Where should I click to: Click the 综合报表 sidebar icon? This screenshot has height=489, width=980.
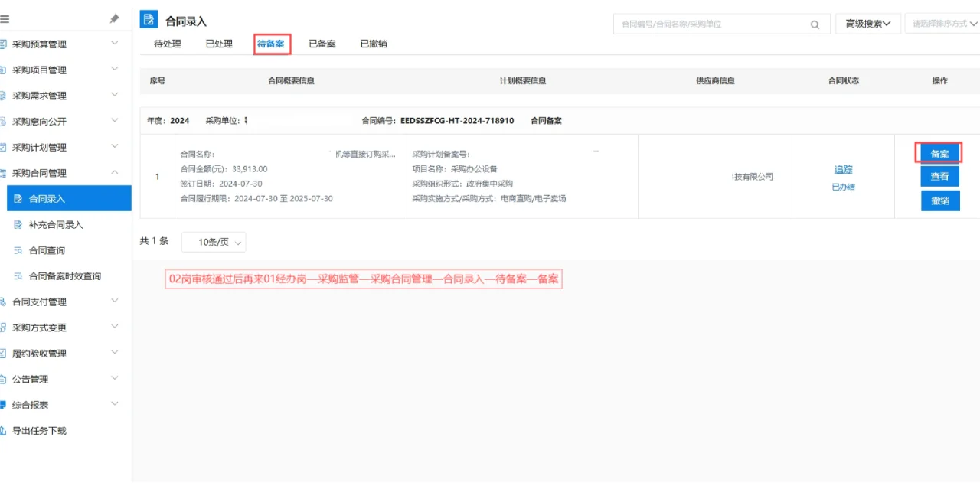click(3, 405)
